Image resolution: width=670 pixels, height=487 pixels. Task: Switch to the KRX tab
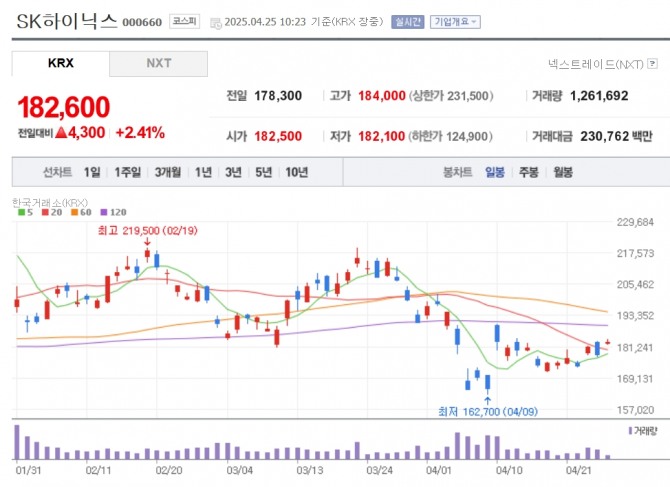[61, 63]
